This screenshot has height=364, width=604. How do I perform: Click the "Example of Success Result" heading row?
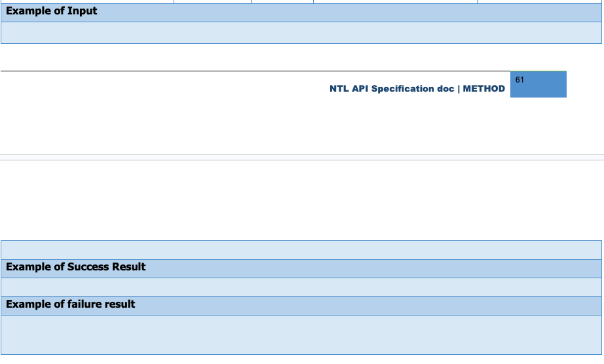coord(301,268)
